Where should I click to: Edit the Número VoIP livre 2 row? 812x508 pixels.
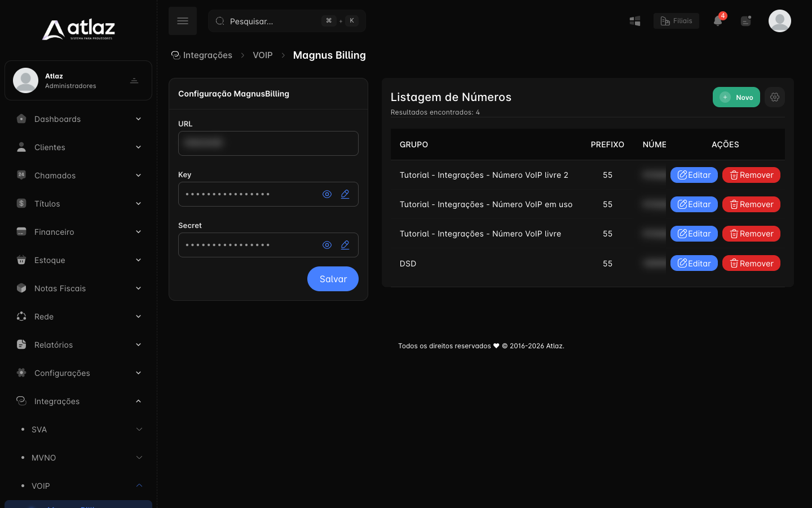(694, 175)
